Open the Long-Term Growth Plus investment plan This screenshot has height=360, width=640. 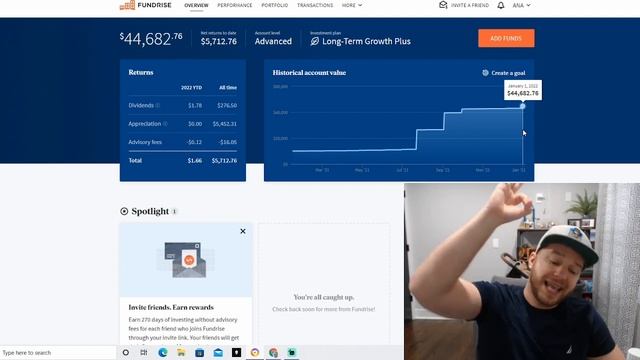coord(366,41)
